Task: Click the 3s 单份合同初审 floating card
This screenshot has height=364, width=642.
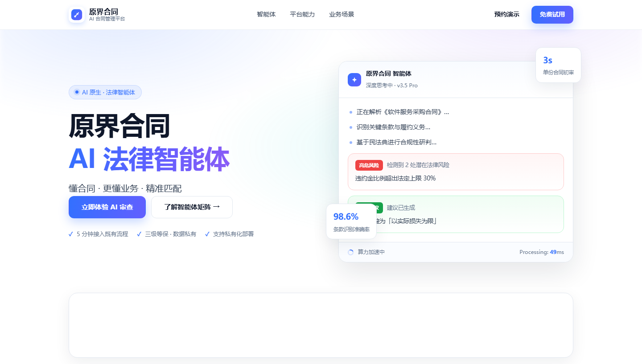Action: click(x=558, y=65)
